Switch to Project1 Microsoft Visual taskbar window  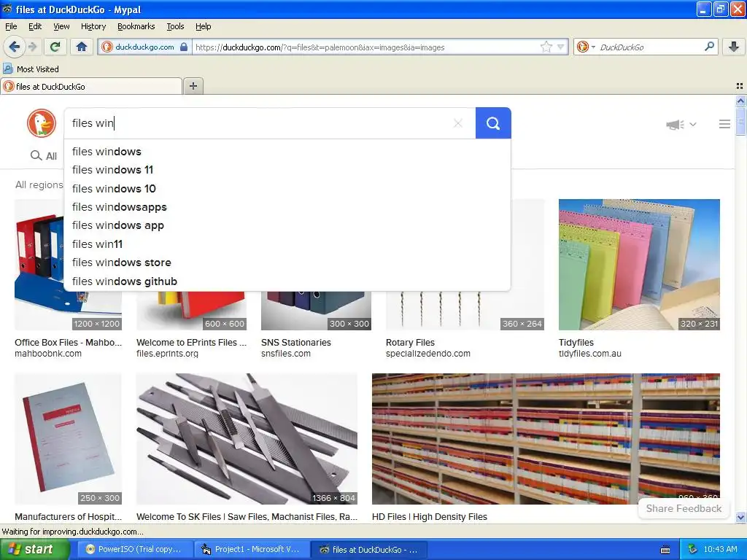point(251,549)
